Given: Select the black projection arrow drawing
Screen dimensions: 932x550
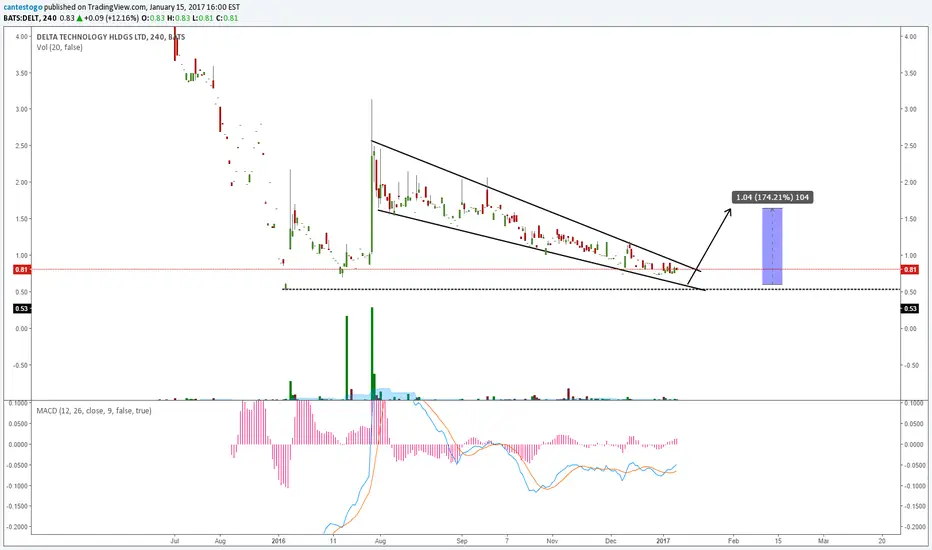Looking at the screenshot, I should [x=710, y=246].
